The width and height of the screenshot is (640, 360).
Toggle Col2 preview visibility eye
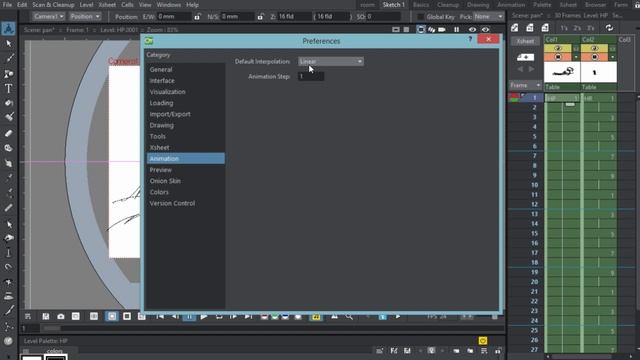(594, 48)
